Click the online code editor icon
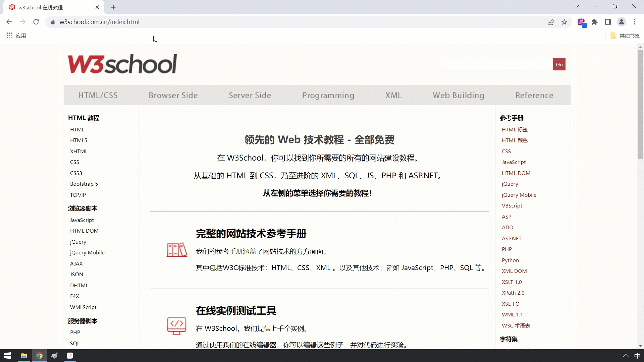This screenshot has width=644, height=362. pos(177,326)
